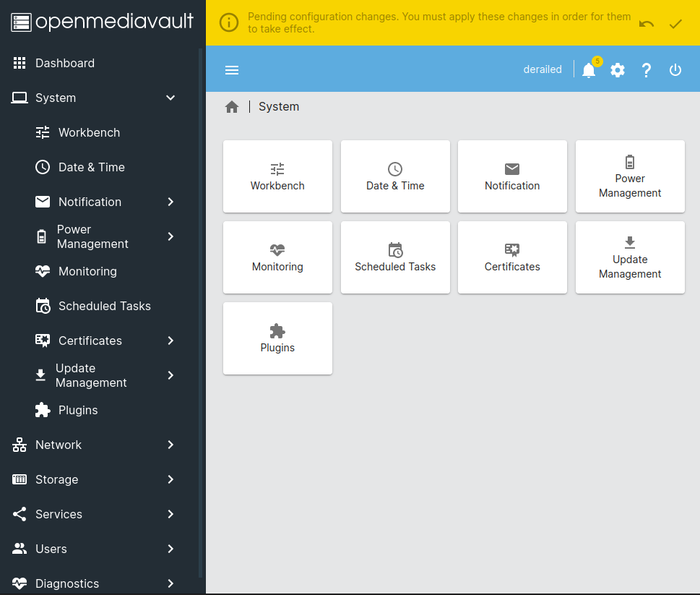
Task: Select Dashboard in the sidebar
Action: click(x=65, y=63)
